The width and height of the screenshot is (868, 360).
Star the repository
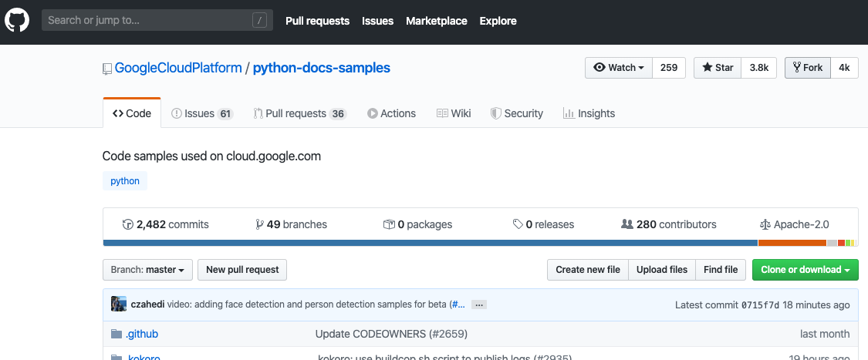click(718, 68)
